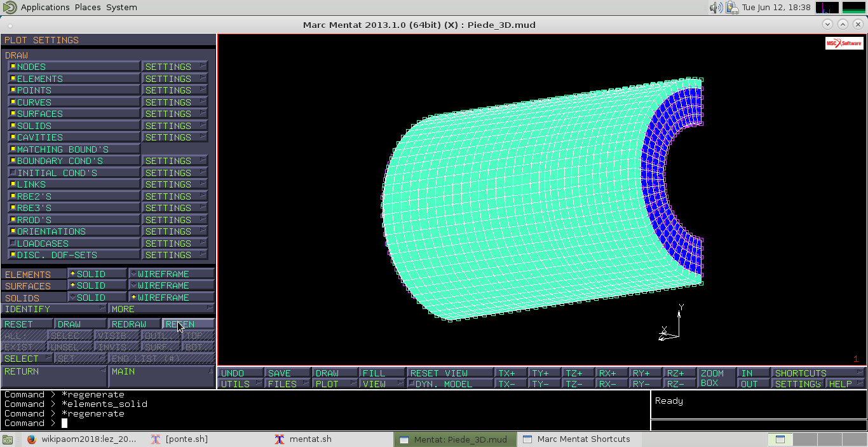
Task: Open the PLOT menu in bottom toolbar
Action: click(336, 384)
